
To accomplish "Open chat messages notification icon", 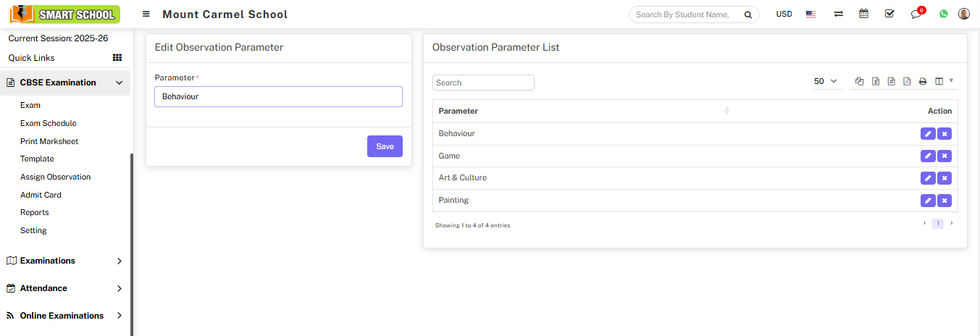I will (916, 14).
